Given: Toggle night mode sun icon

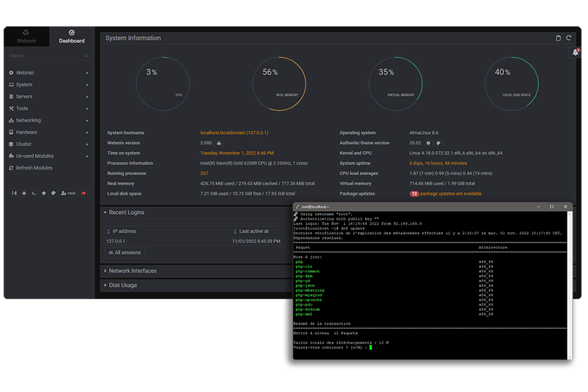Looking at the screenshot, I should tap(24, 194).
